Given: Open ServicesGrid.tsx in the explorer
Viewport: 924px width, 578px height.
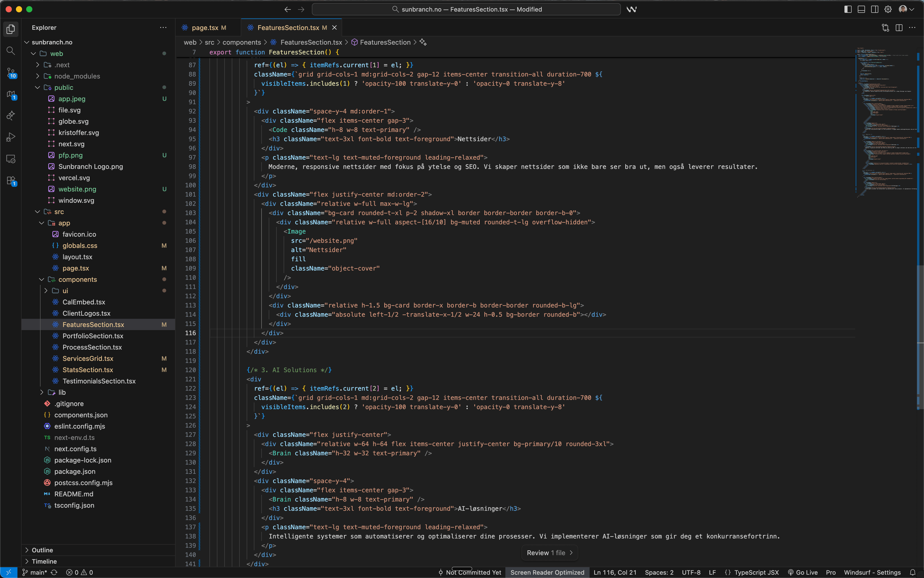Looking at the screenshot, I should 88,359.
